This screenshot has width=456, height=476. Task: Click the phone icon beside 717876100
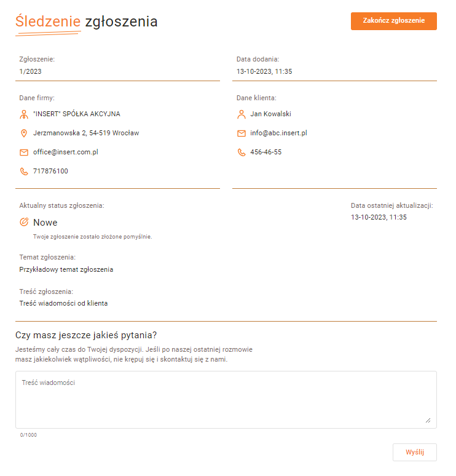[x=24, y=172]
